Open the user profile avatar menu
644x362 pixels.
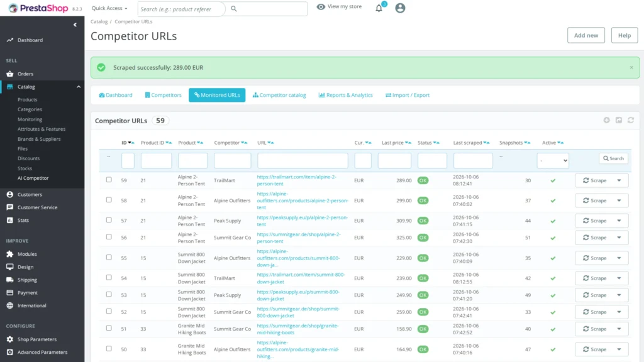coord(400,8)
